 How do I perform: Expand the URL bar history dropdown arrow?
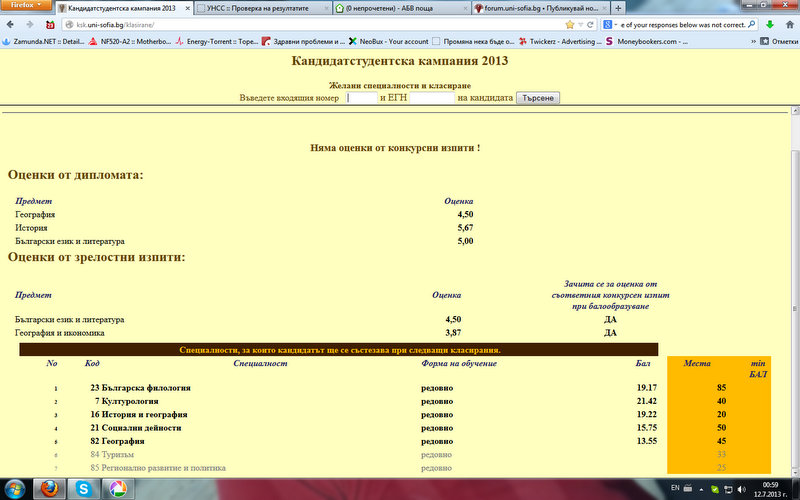tap(581, 24)
